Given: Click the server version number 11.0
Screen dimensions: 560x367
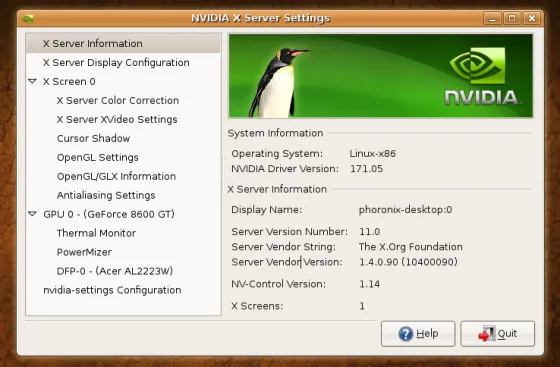Looking at the screenshot, I should click(x=370, y=232).
